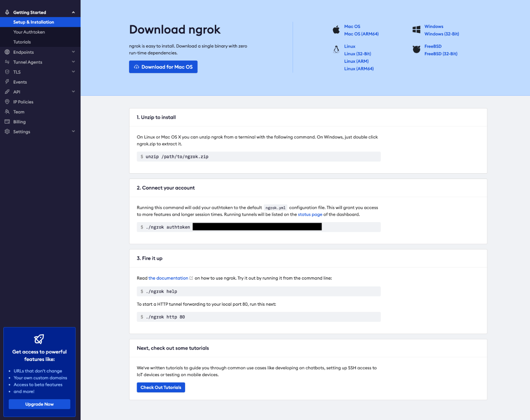Image resolution: width=530 pixels, height=420 pixels.
Task: Click cloud download icon in Download button
Action: pos(137,67)
